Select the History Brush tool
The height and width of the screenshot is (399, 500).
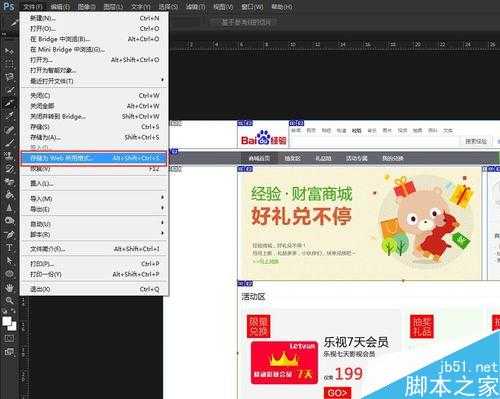click(x=9, y=169)
